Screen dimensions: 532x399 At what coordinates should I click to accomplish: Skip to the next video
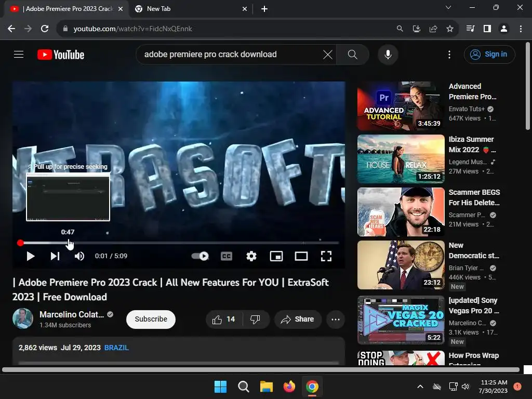(55, 256)
